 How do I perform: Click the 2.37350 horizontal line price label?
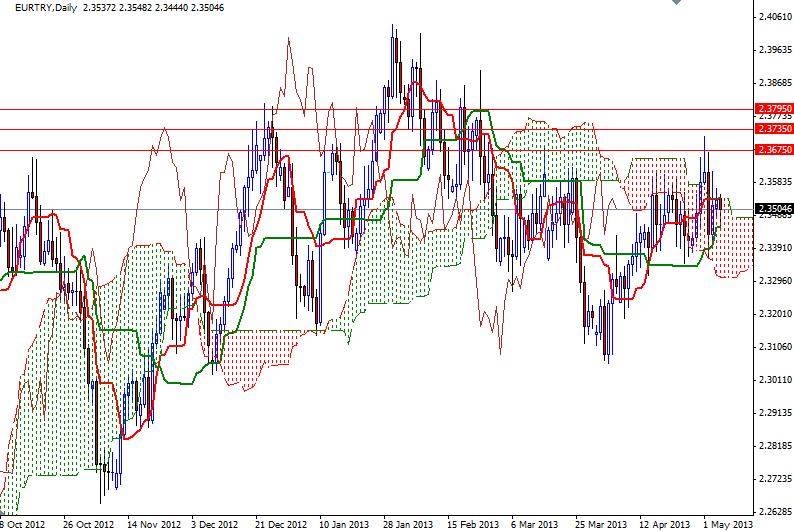click(774, 129)
